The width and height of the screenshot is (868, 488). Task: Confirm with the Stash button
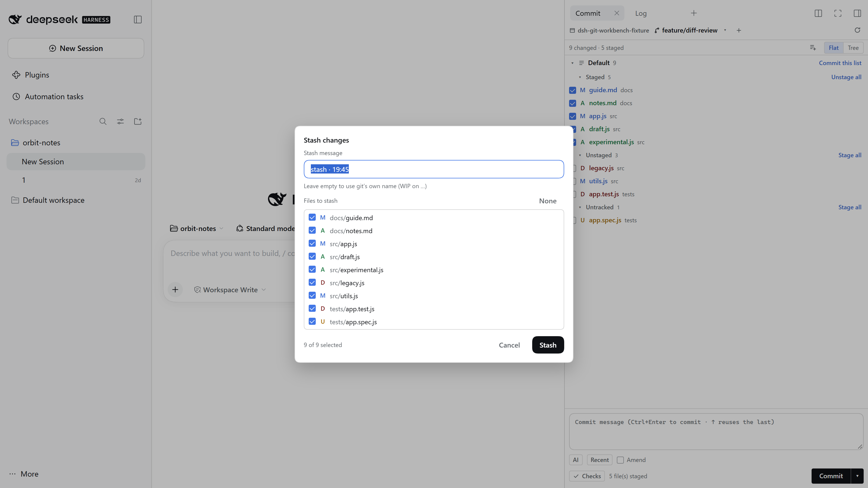548,345
